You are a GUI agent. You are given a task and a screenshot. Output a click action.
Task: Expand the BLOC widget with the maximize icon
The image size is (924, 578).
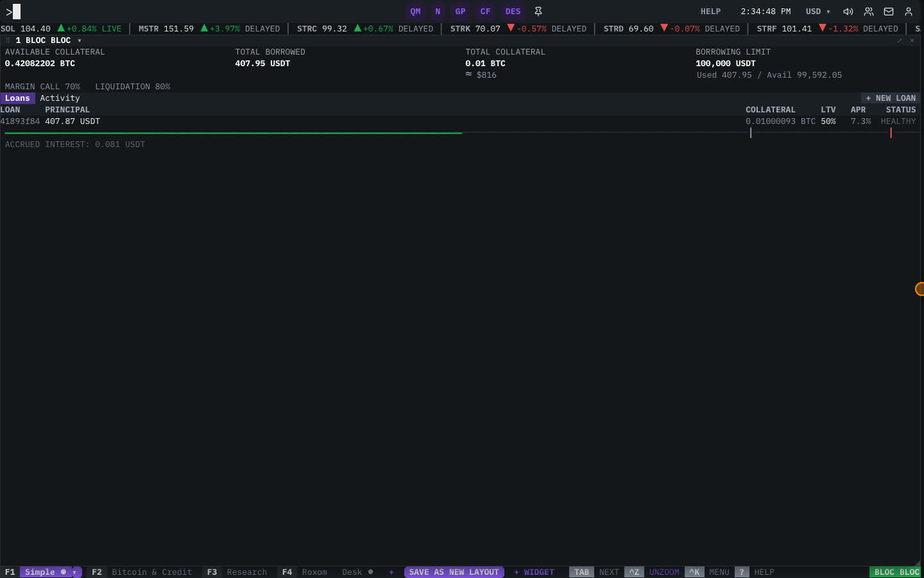(x=900, y=40)
